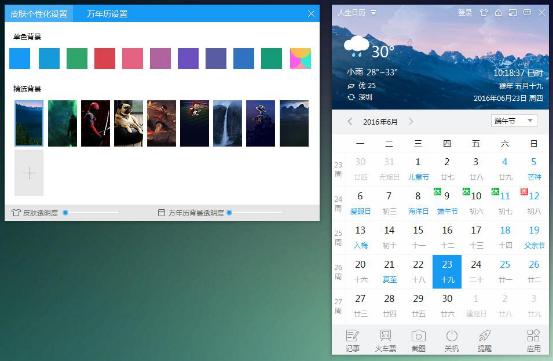Image resolution: width=553 pixels, height=361 pixels.
Task: Select date 12 with red badge
Action: (x=534, y=203)
